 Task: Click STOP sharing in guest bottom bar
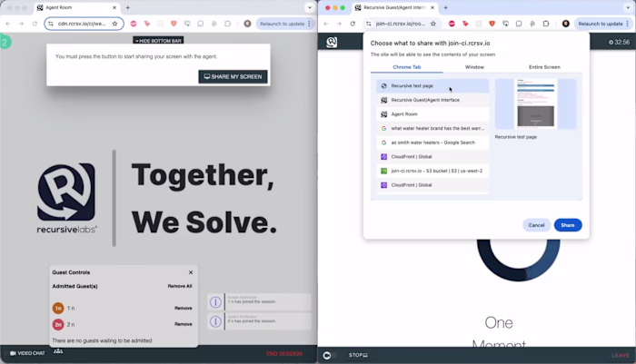click(x=358, y=355)
